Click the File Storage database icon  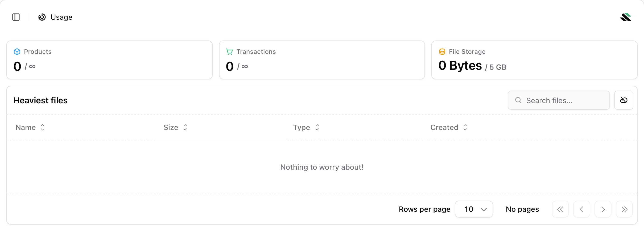[442, 52]
